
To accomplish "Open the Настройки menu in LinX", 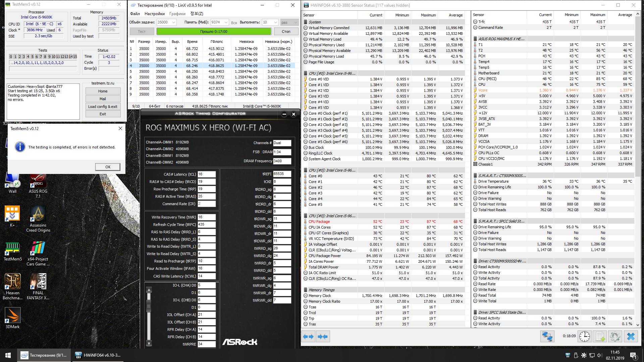I will pyautogui.click(x=154, y=14).
